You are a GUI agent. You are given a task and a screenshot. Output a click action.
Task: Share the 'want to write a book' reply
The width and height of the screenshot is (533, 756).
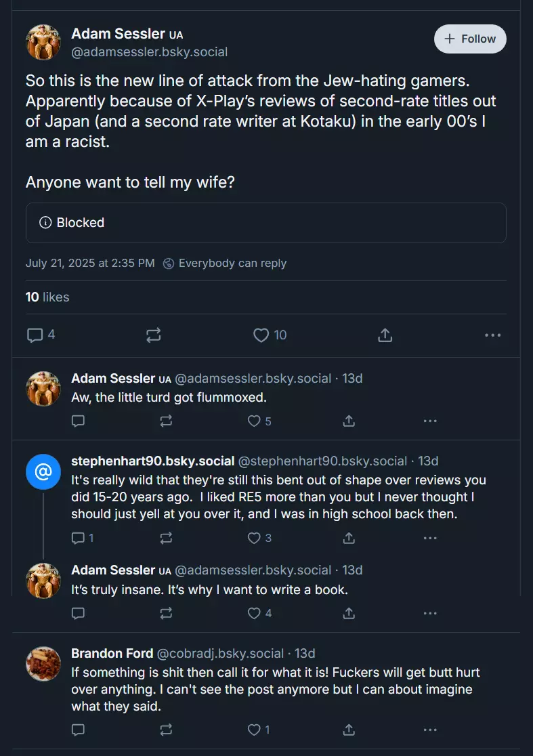[349, 613]
